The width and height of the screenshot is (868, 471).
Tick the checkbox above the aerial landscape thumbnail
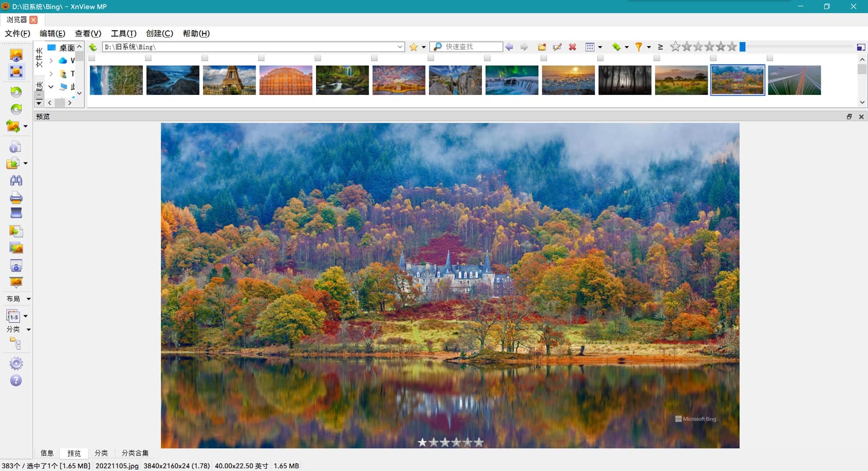tap(92, 58)
